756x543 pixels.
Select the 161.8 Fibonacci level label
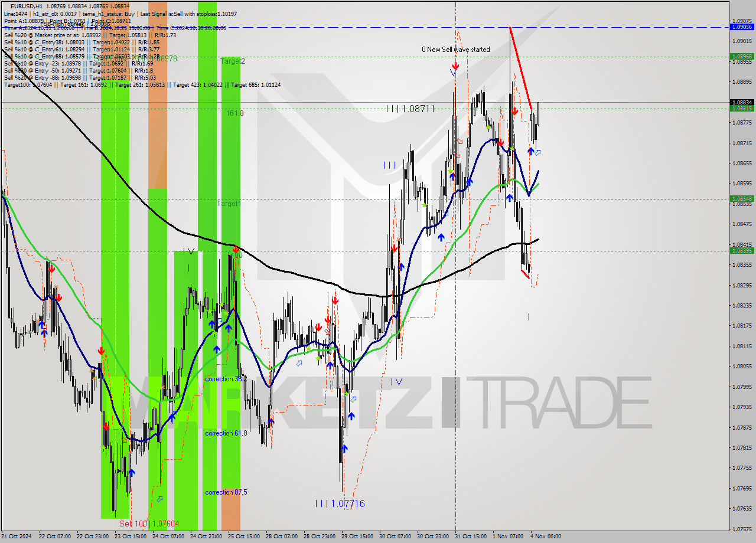(x=234, y=113)
